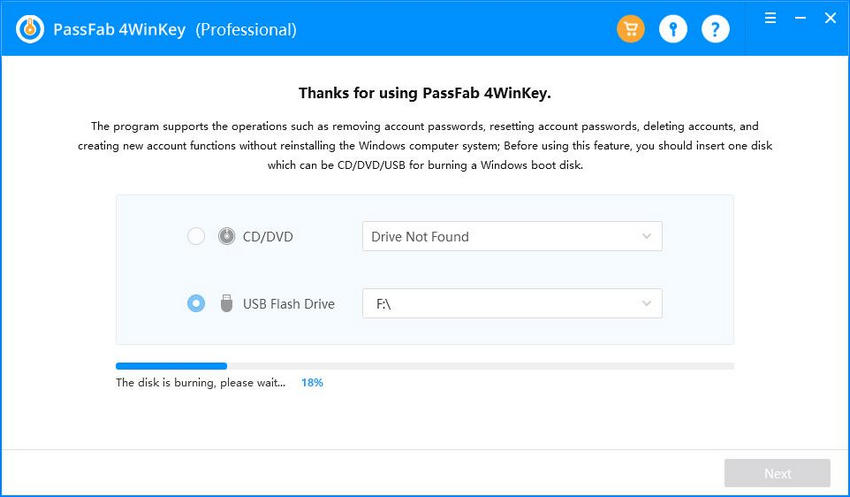Viewport: 850px width, 497px height.
Task: Close the PassFab 4WinKey window
Action: (830, 18)
